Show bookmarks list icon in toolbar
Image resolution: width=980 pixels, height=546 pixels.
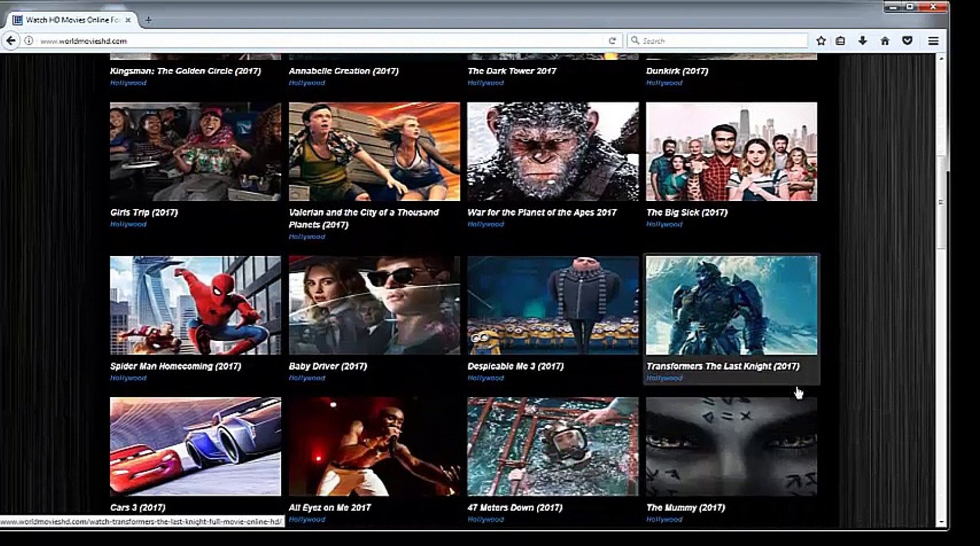[x=840, y=40]
